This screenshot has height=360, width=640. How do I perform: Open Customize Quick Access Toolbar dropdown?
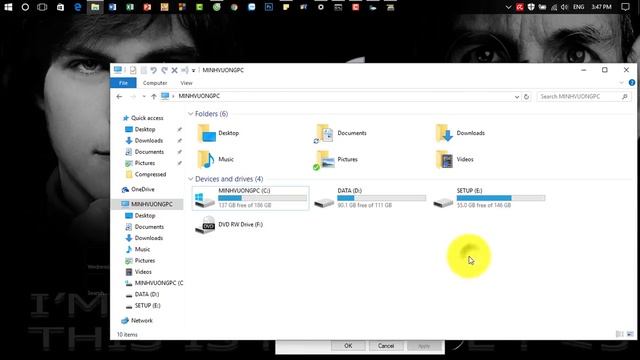[x=193, y=71]
